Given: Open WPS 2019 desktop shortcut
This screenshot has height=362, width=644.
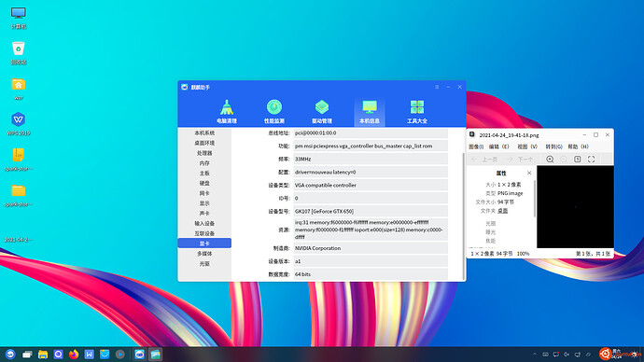Looking at the screenshot, I should click(18, 123).
